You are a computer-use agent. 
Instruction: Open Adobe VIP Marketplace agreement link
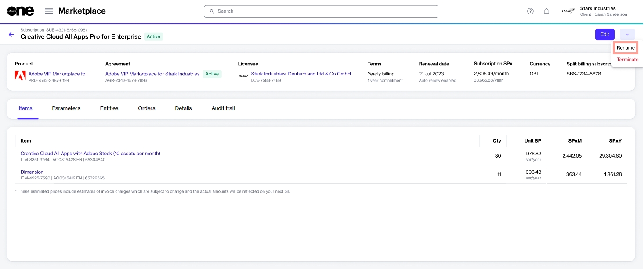152,74
